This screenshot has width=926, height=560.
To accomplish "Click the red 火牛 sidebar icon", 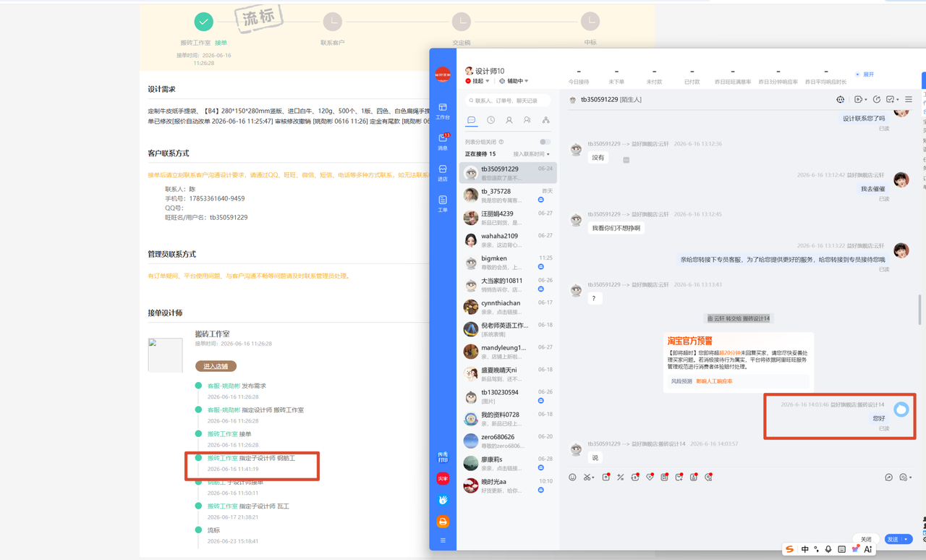I will pos(443,478).
